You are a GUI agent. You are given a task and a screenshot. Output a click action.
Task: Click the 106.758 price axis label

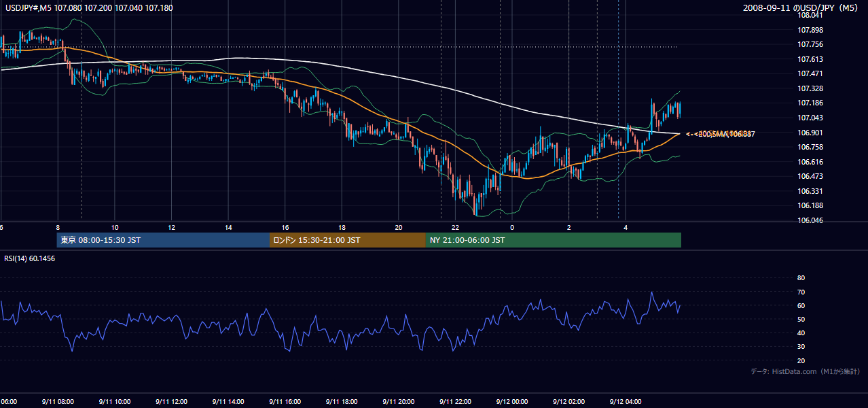[x=810, y=147]
